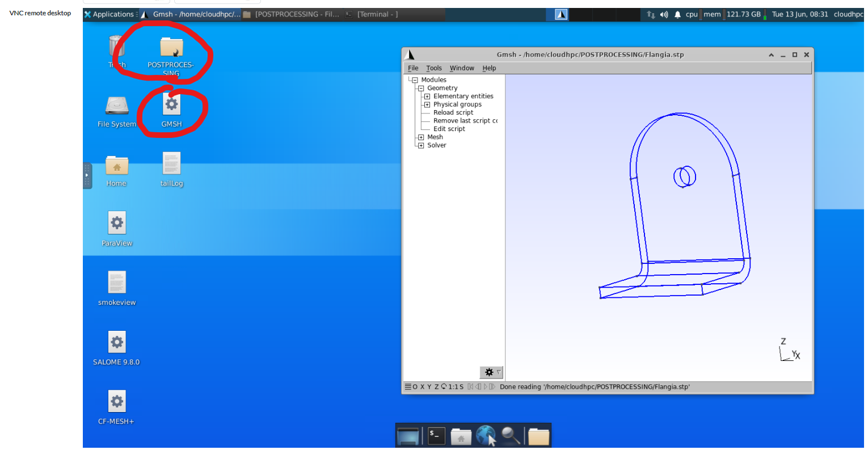868x454 pixels.
Task: Expand the Mesh tree node
Action: pos(421,137)
